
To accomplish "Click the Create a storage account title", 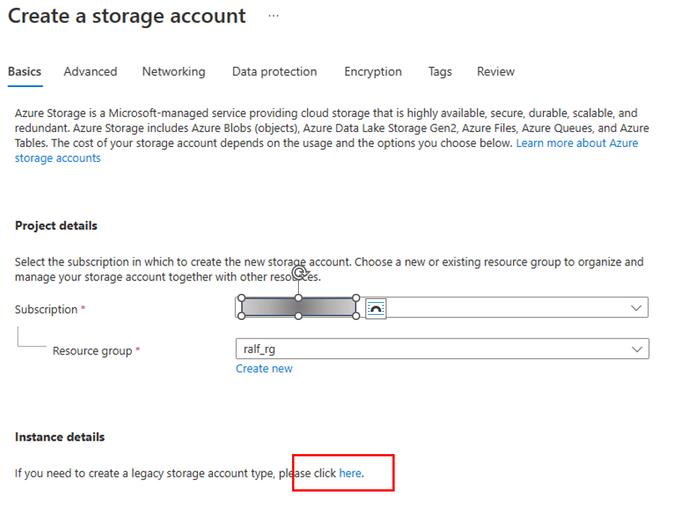I will click(x=126, y=16).
